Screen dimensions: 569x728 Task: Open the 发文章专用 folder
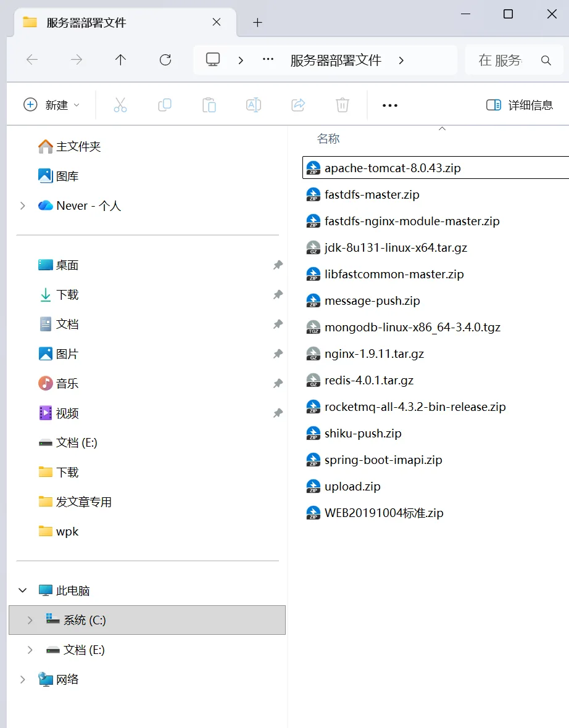coord(75,502)
